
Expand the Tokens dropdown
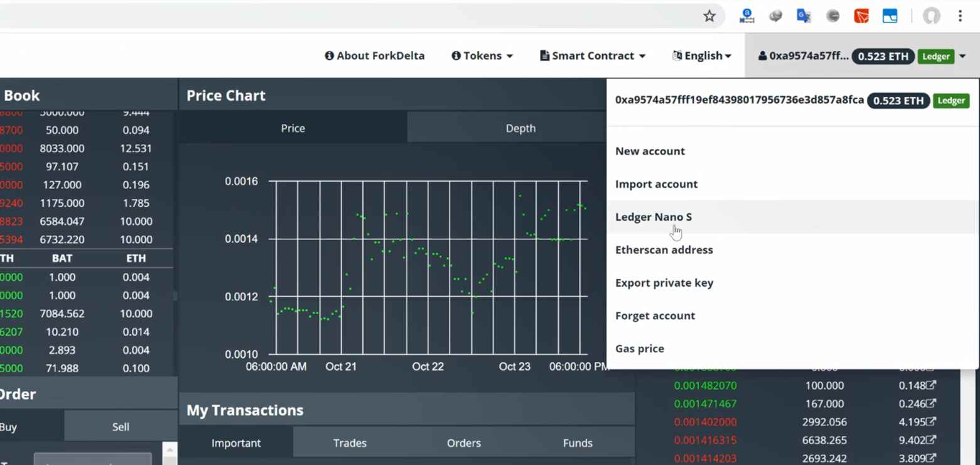pos(482,56)
